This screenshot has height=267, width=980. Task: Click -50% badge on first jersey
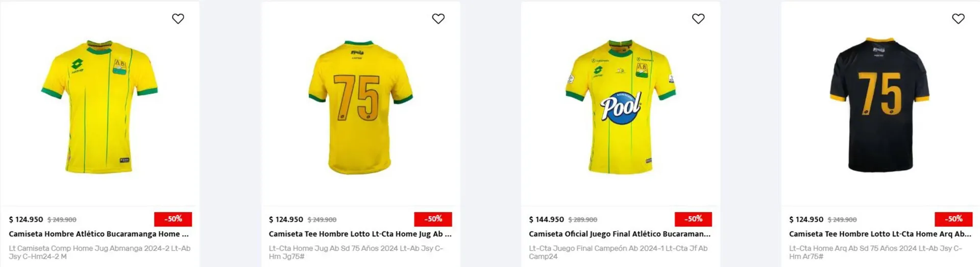pos(173,219)
